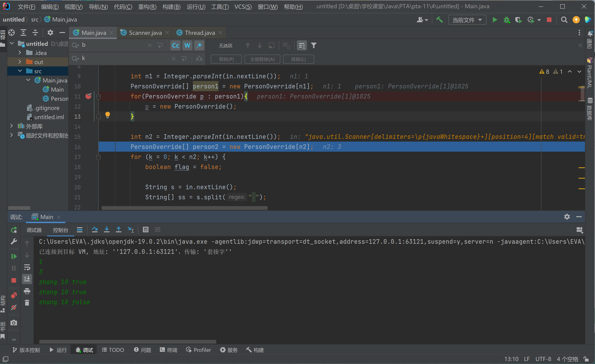Click the breakpoint marker on line 11
This screenshot has height=364, width=595.
[x=88, y=96]
